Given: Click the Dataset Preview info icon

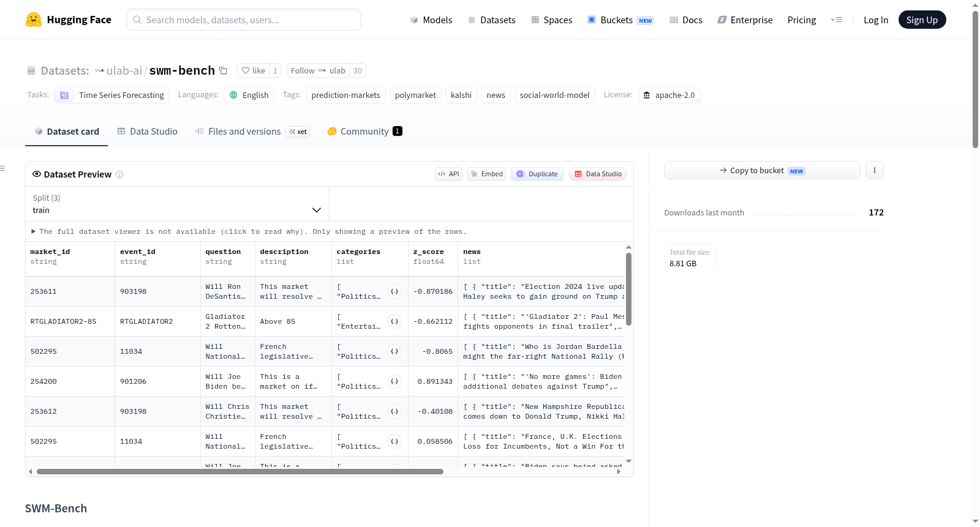Looking at the screenshot, I should click(119, 174).
